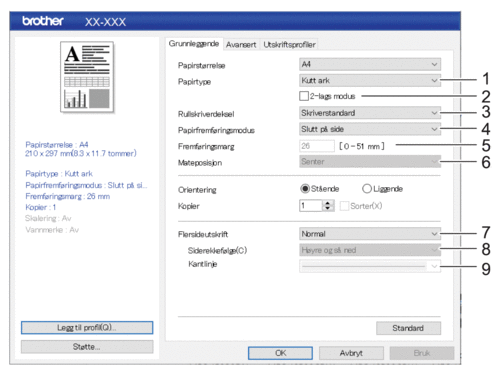Open the Rullskriverdeksel dropdown showing Skriverstandard
Screen dimensions: 498x366
[x=370, y=113]
